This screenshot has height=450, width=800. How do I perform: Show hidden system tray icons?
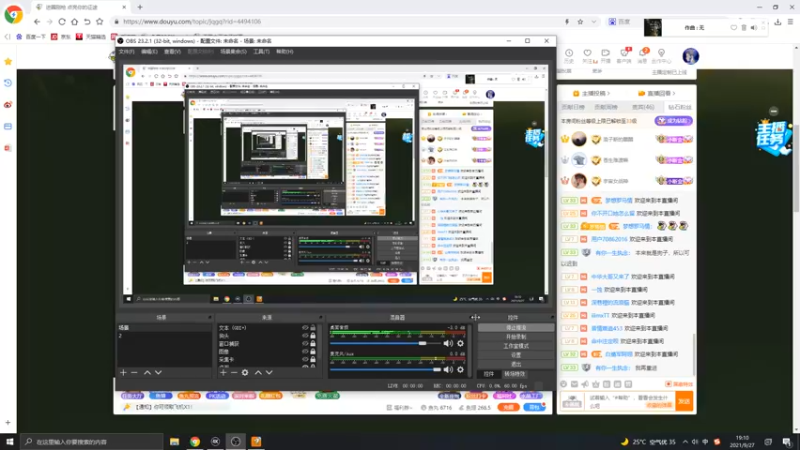pyautogui.click(x=685, y=441)
